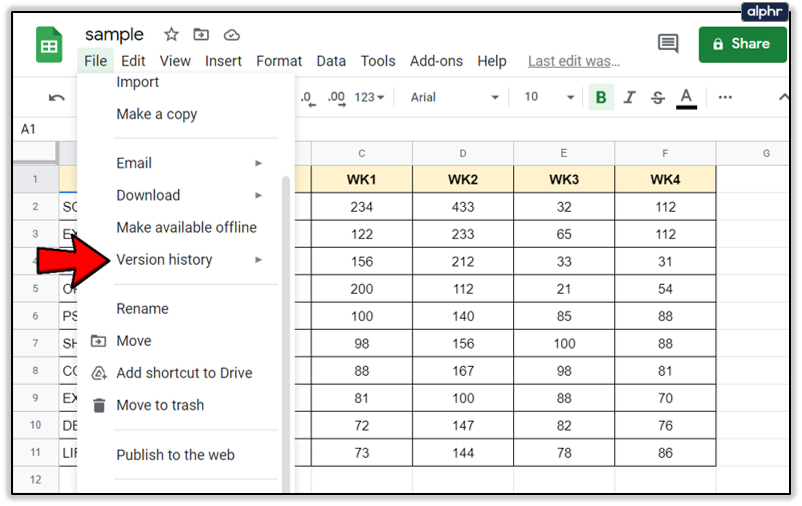This screenshot has height=506, width=802.
Task: Check the cloud save status icon
Action: coord(231,35)
